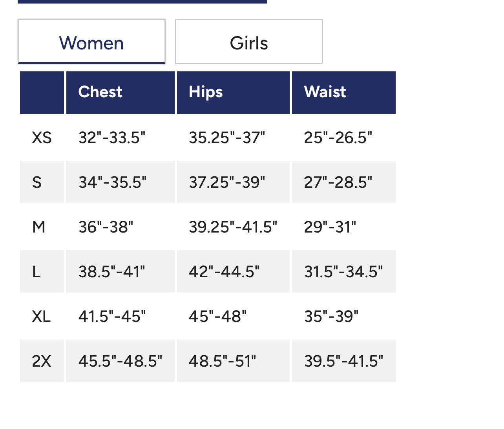Select the L size row label
The width and height of the screenshot is (504, 429).
[x=37, y=272]
